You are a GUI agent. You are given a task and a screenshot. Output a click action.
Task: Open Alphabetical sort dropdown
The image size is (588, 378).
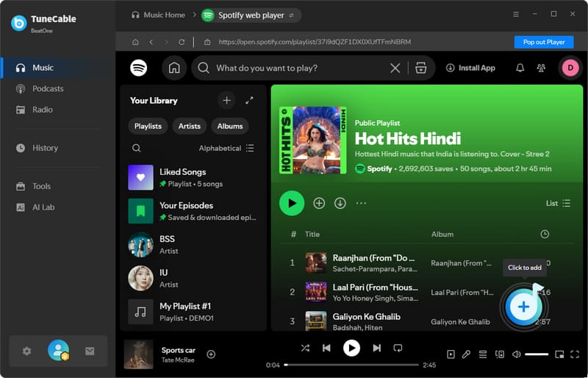coord(226,149)
